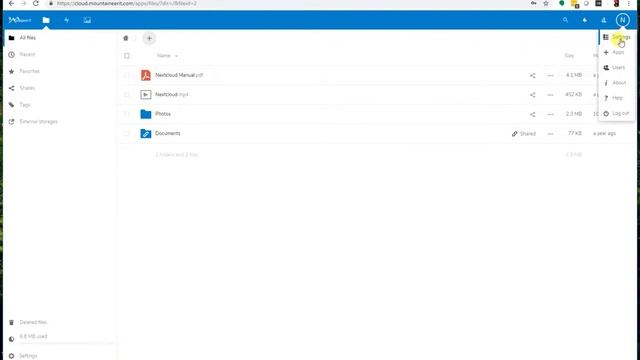Click the browser forward arrow

(24, 3)
